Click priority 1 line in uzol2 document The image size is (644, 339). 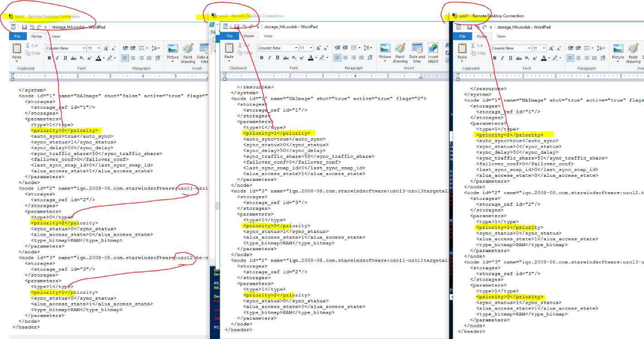pos(277,133)
